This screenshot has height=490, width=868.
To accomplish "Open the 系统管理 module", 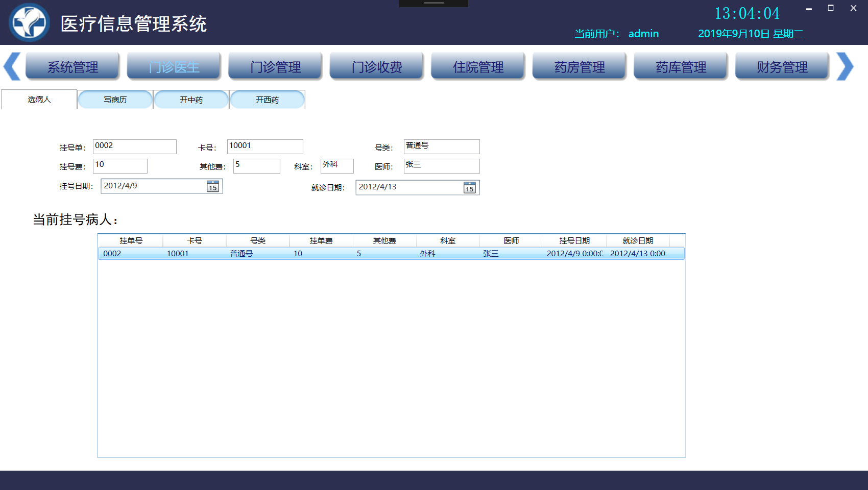I will tap(73, 66).
